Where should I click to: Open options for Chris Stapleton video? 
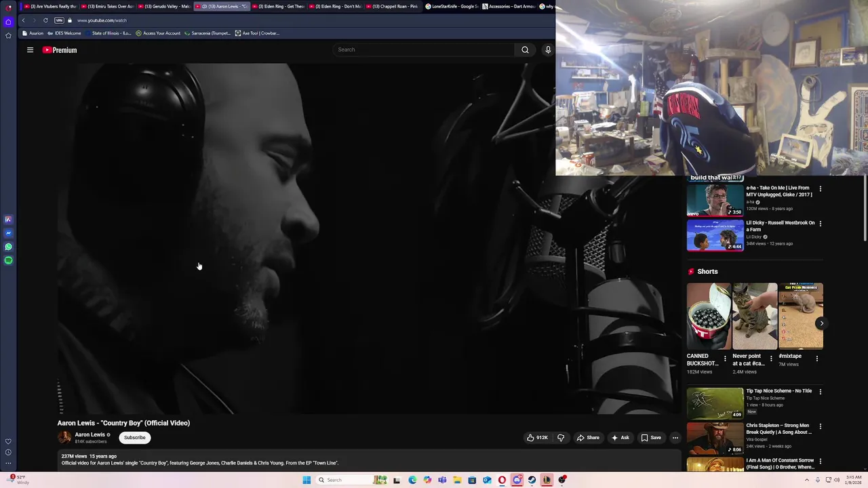pyautogui.click(x=820, y=426)
